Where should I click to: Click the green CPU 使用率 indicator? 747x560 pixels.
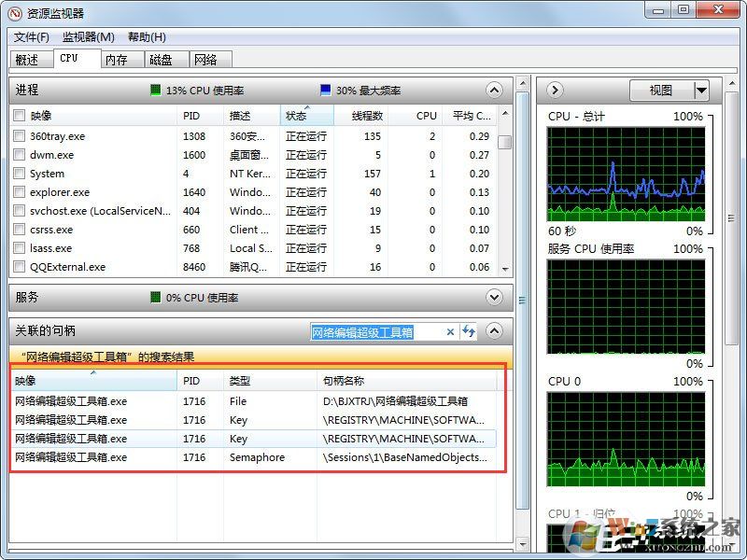pyautogui.click(x=155, y=90)
